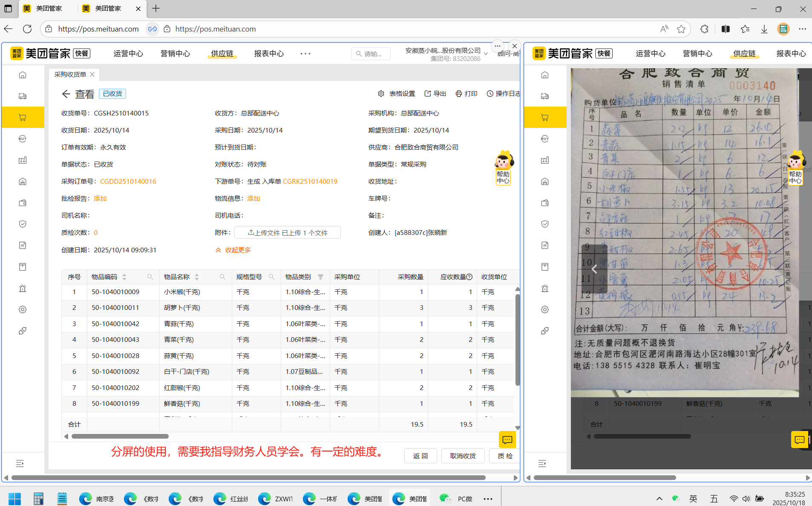
Task: Click the shopping cart icon in left sidebar
Action: [23, 118]
